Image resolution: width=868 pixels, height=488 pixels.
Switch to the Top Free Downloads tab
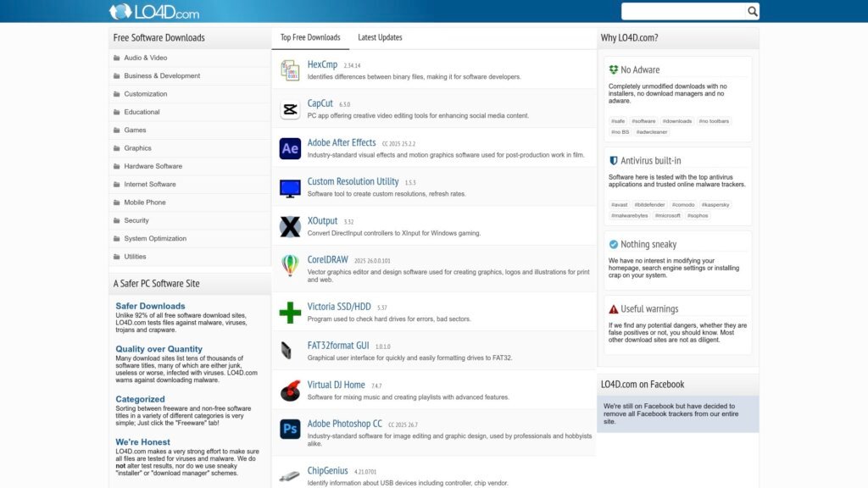coord(310,37)
